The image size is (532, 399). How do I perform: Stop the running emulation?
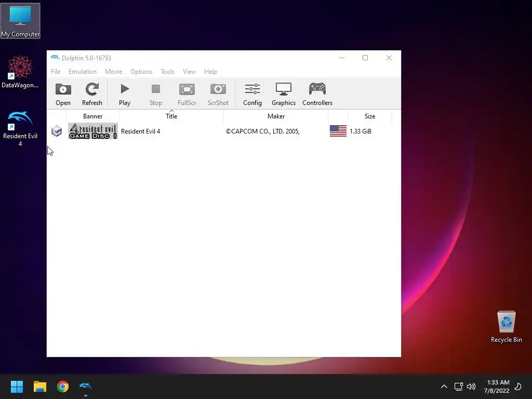156,95
